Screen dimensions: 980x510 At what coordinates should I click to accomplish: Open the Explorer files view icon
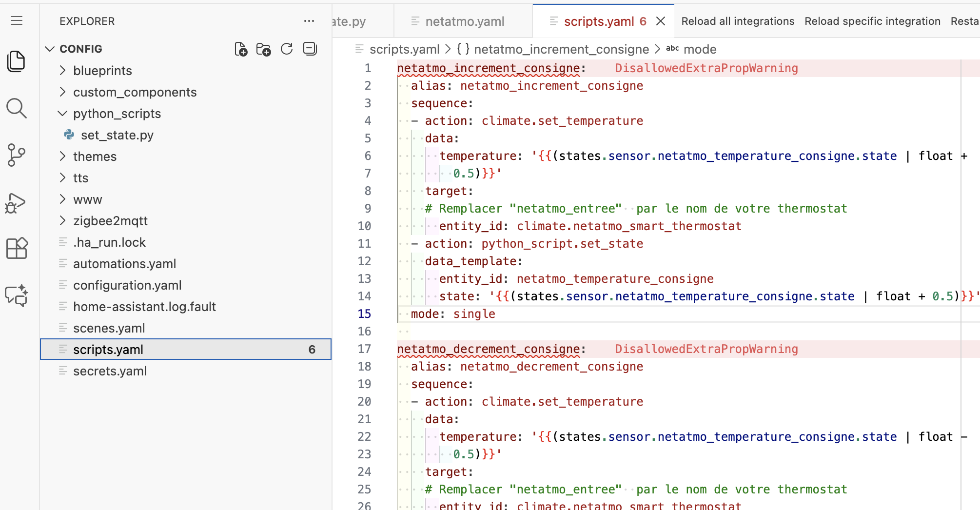(x=17, y=61)
